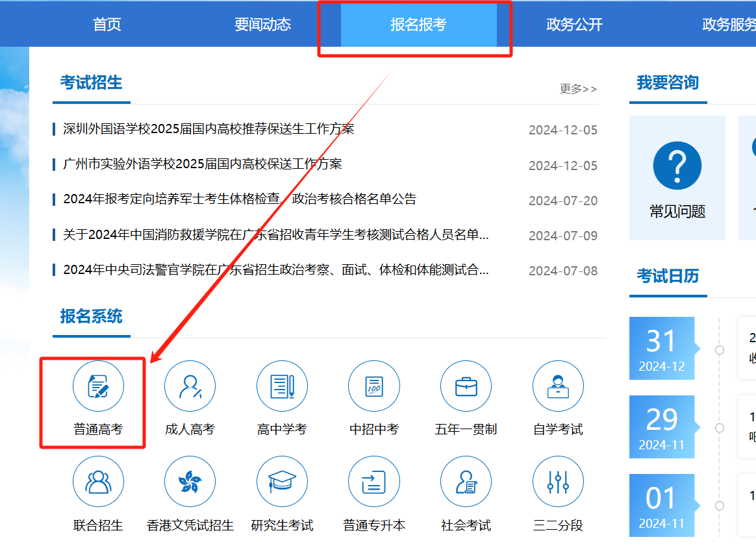756x559 pixels.
Task: Open the 要闻动态 navigation tab
Action: (263, 24)
